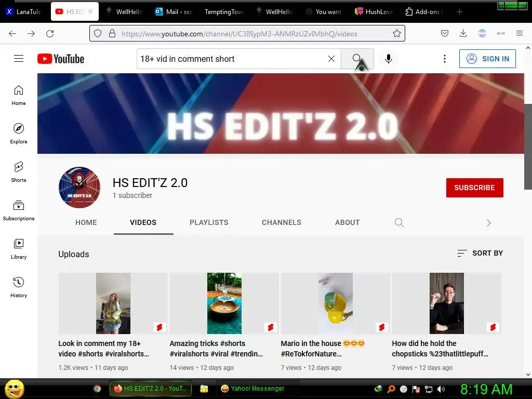The image size is (532, 399).
Task: Switch to the You want browser tab
Action: [x=324, y=11]
